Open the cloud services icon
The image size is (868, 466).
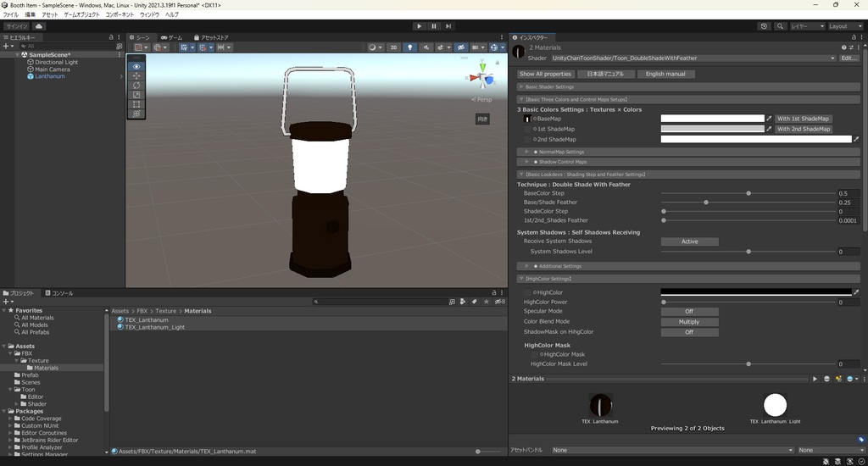point(39,26)
